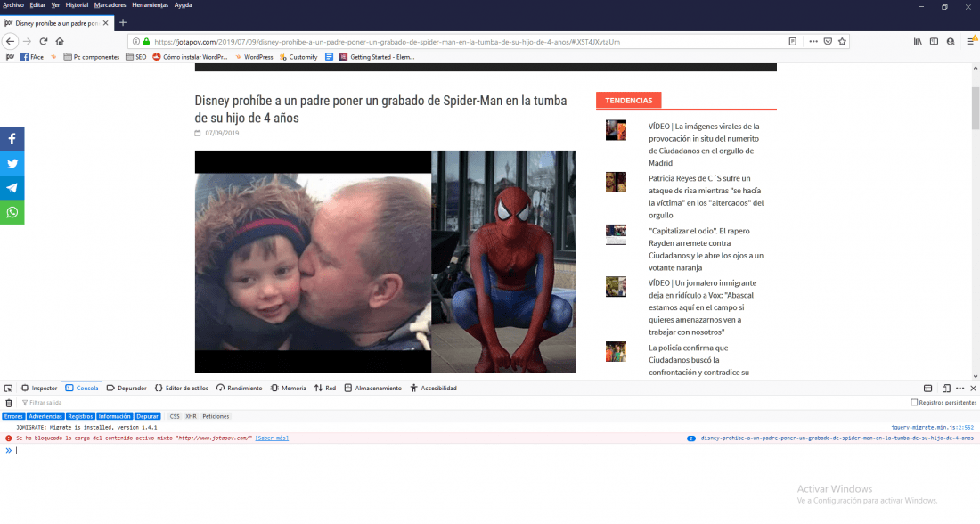Image resolution: width=980 pixels, height=524 pixels.
Task: Open the Herramientas menu
Action: coord(150,5)
